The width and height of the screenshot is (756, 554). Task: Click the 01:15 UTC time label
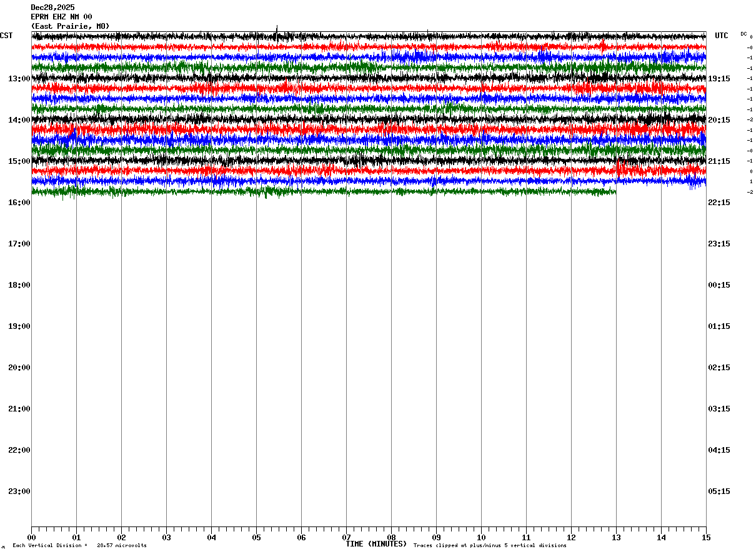click(x=719, y=326)
